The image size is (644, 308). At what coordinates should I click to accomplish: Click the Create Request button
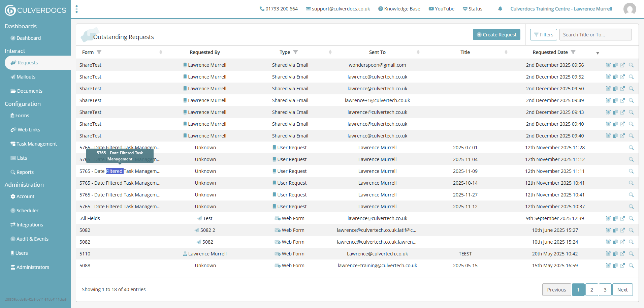pyautogui.click(x=496, y=35)
